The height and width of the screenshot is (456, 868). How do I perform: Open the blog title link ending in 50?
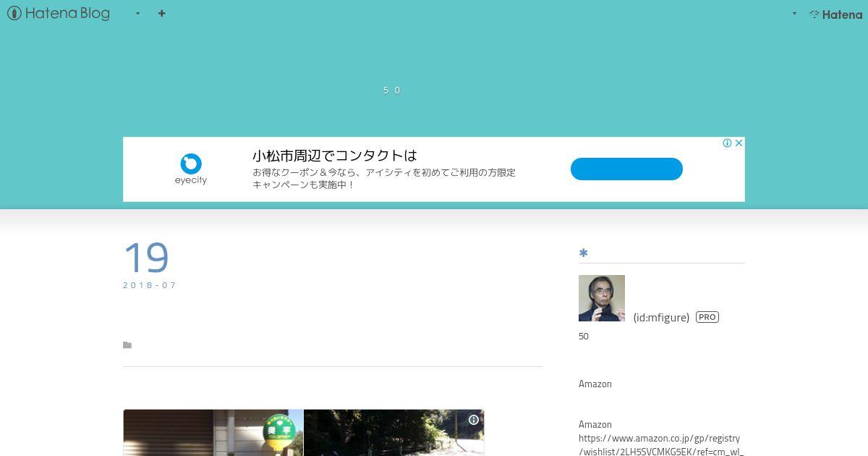391,90
